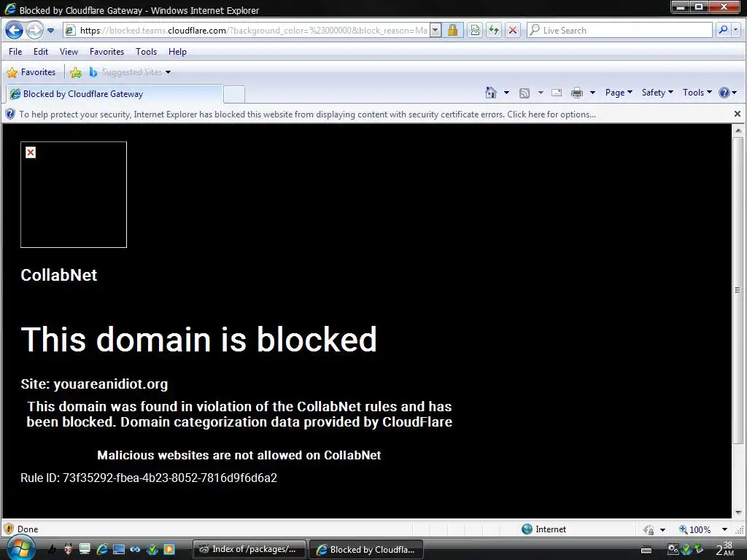747x560 pixels.
Task: Click the search magnifier button
Action: click(x=723, y=30)
